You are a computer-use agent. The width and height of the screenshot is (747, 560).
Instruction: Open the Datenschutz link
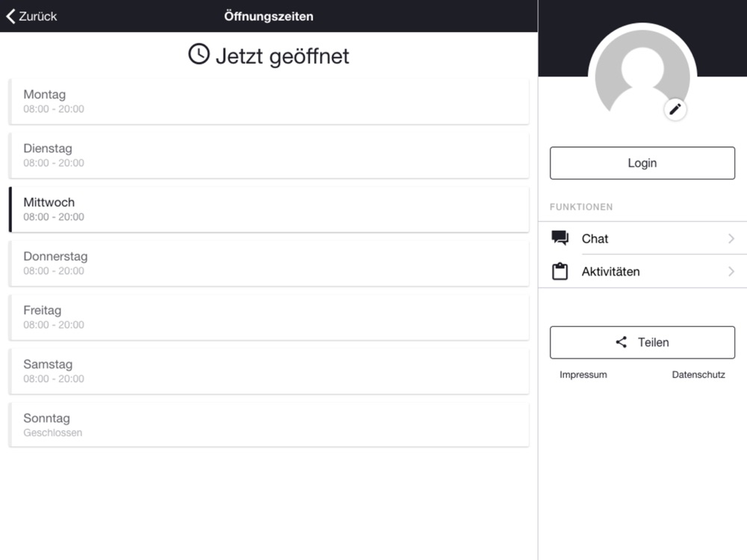pos(698,375)
